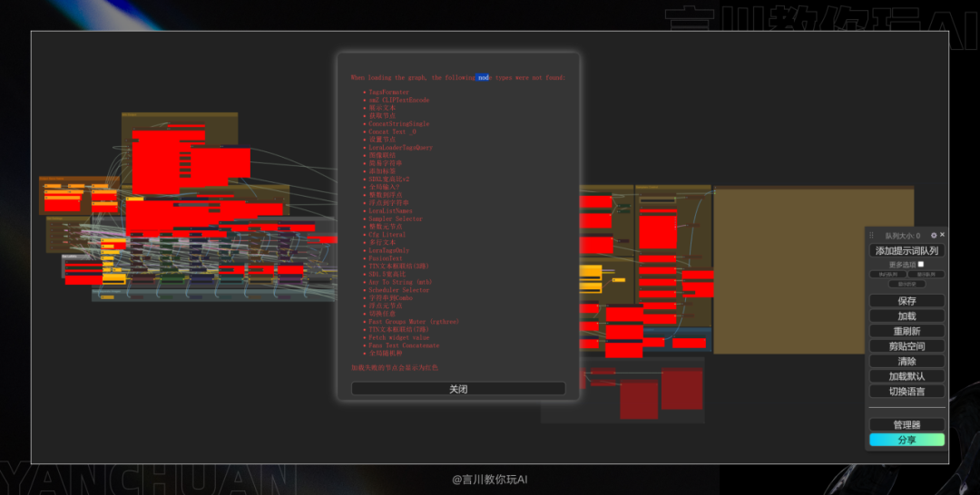Click the Concat Text _O entry
980x495 pixels.
[x=392, y=131]
